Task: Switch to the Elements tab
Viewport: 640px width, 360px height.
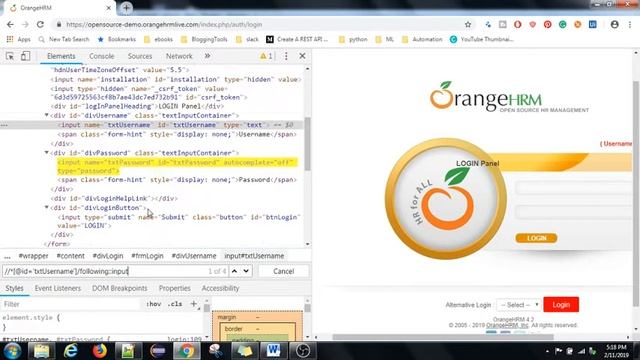Action: [x=61, y=56]
